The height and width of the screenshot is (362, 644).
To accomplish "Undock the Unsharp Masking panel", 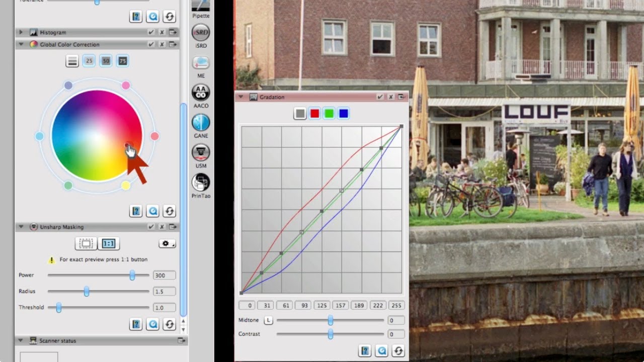I will point(174,227).
